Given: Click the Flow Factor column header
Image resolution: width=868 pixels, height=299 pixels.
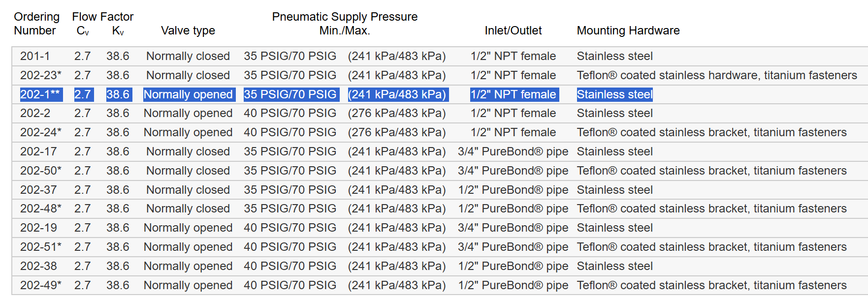Looking at the screenshot, I should pos(102,17).
